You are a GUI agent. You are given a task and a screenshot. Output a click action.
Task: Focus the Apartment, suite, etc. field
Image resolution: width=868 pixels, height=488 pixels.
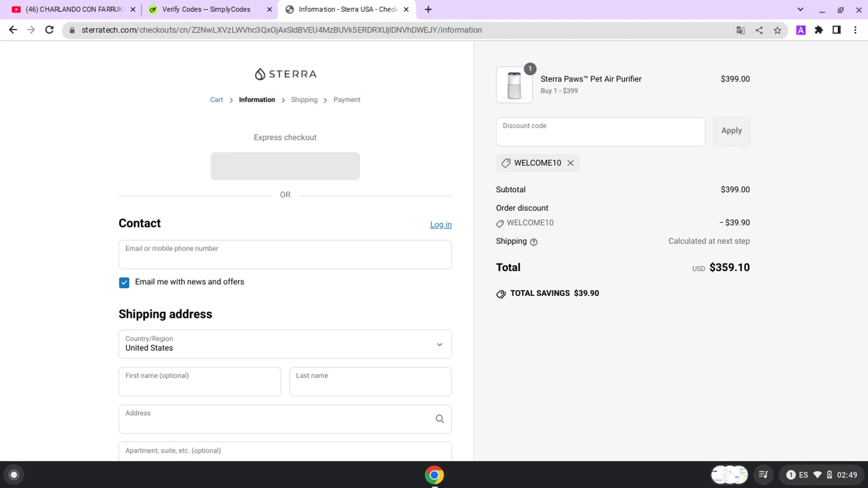(285, 452)
